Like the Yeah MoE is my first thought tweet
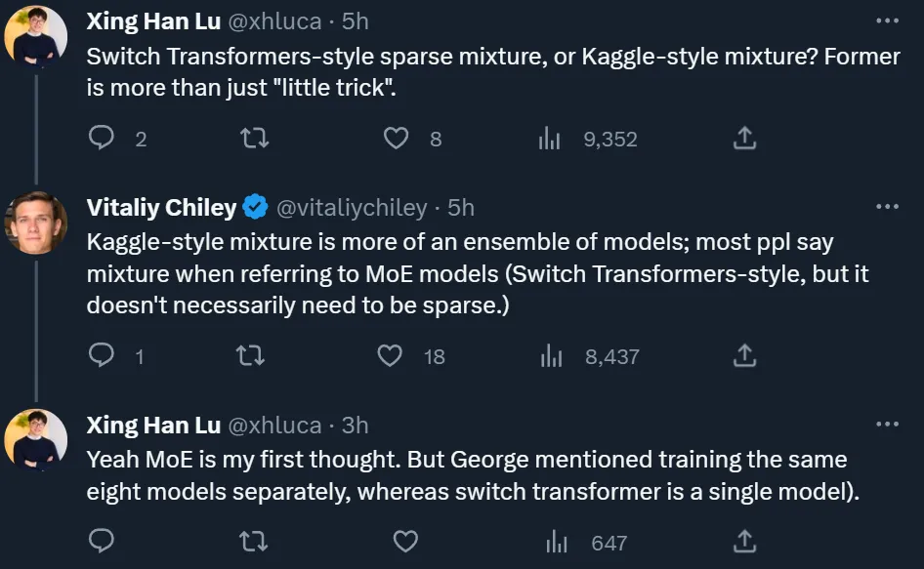The height and width of the screenshot is (569, 924). (x=404, y=542)
